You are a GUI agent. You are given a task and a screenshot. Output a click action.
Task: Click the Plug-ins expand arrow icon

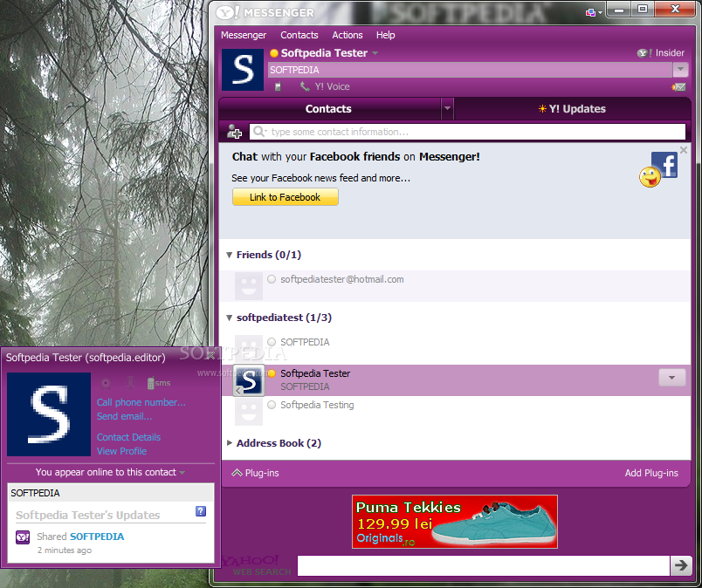[x=237, y=473]
